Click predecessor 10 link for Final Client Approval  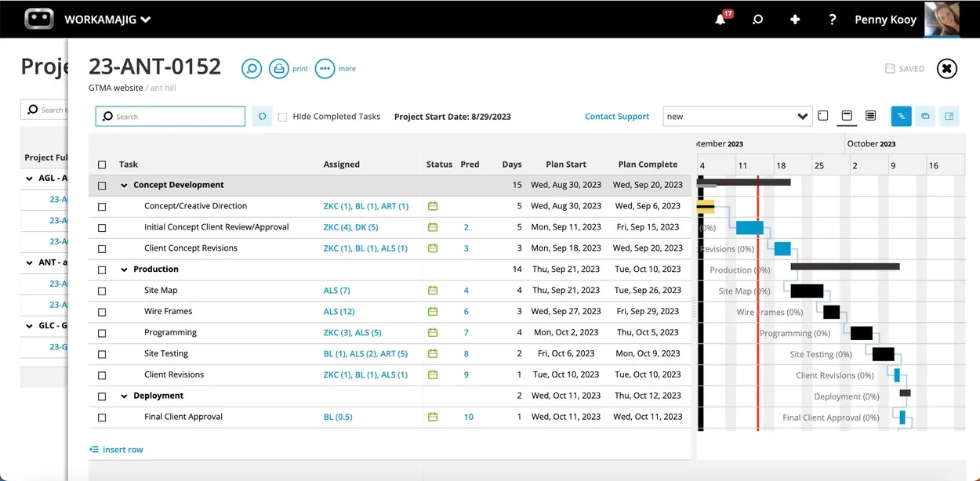click(x=468, y=418)
